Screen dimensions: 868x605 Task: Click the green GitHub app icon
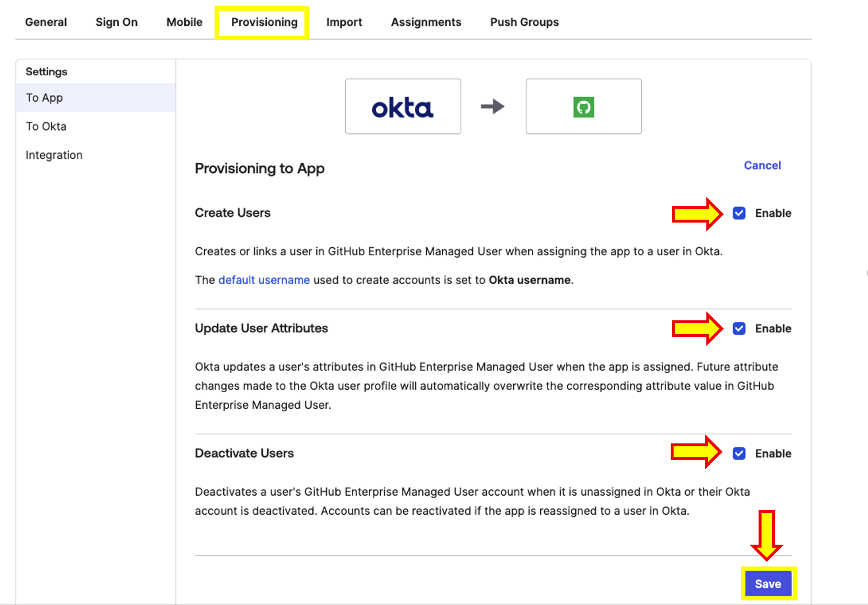coord(584,107)
